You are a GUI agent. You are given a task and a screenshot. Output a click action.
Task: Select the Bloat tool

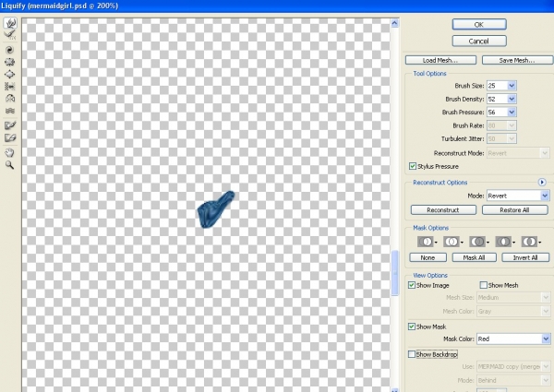(x=10, y=74)
